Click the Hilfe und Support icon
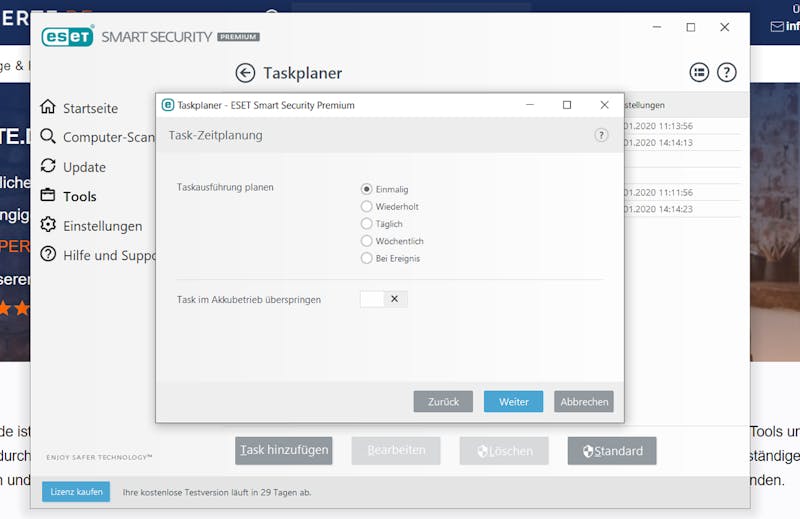The height and width of the screenshot is (519, 800). pyautogui.click(x=48, y=254)
